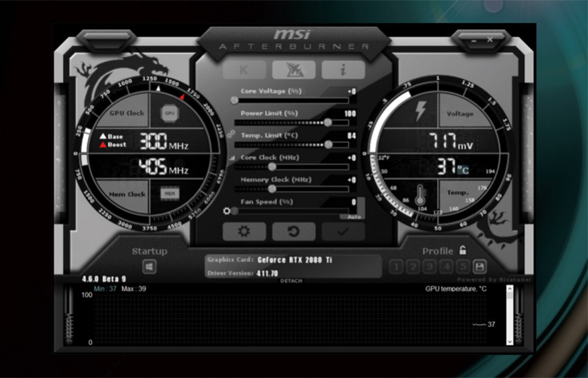The width and height of the screenshot is (588, 378).
Task: Select profile slot 3
Action: [430, 267]
